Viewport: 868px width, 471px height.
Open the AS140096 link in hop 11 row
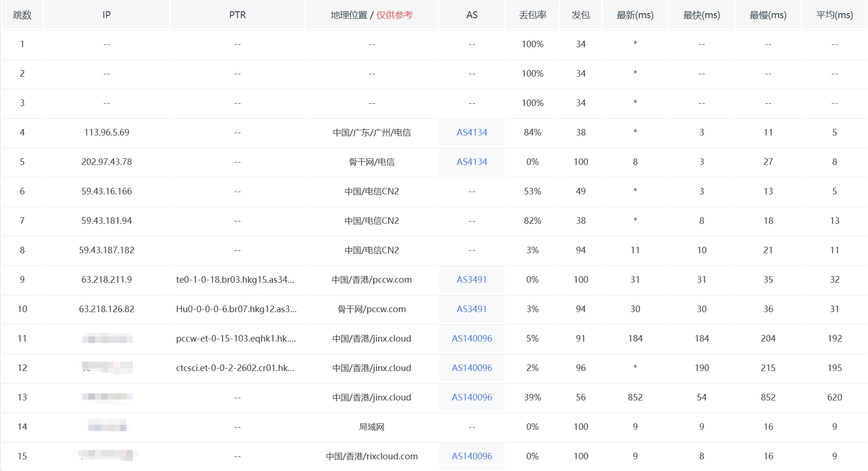[472, 338]
